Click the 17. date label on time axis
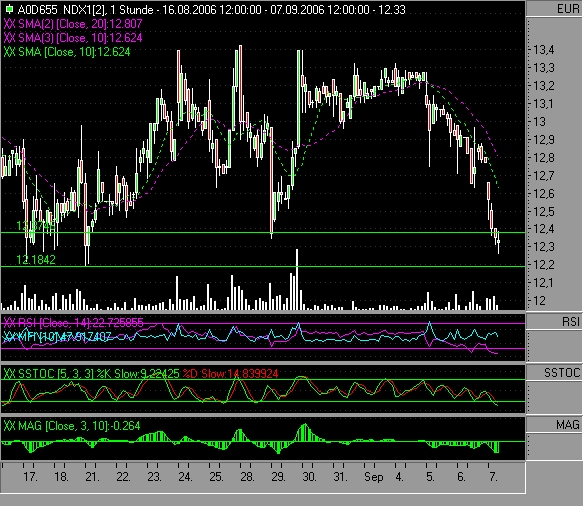 [x=30, y=477]
